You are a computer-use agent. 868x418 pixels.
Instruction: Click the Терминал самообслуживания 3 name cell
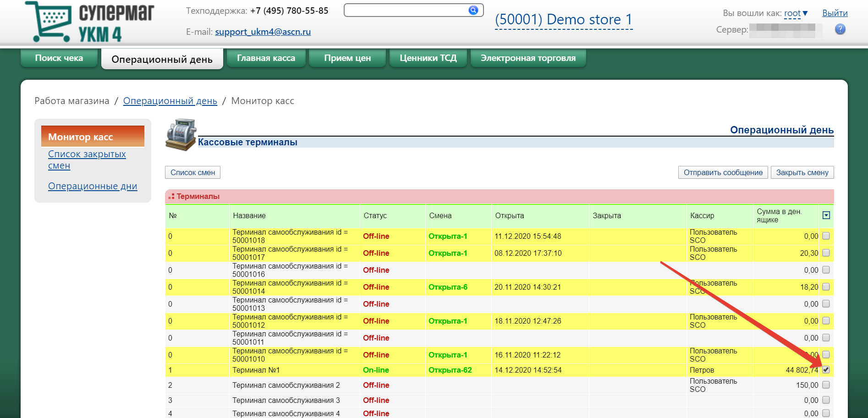(286, 400)
